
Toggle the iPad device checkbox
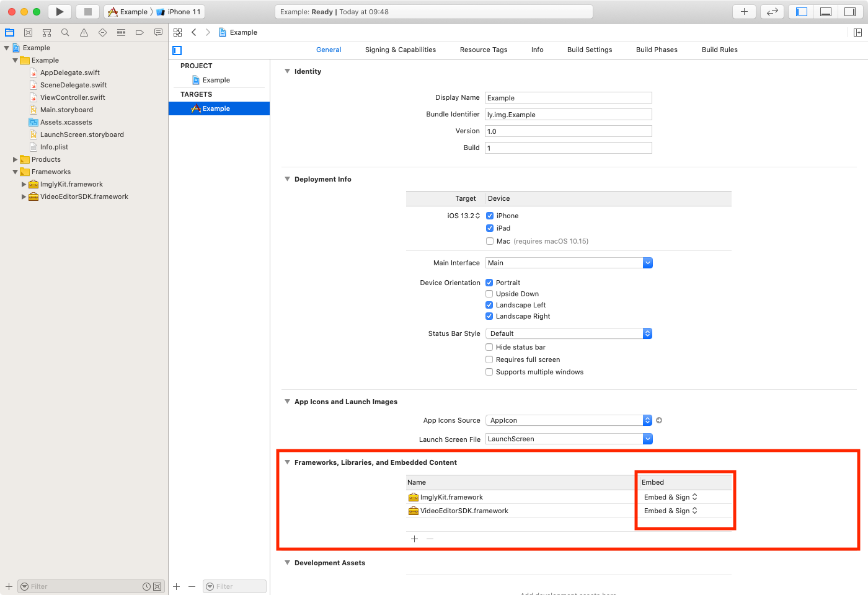point(490,228)
